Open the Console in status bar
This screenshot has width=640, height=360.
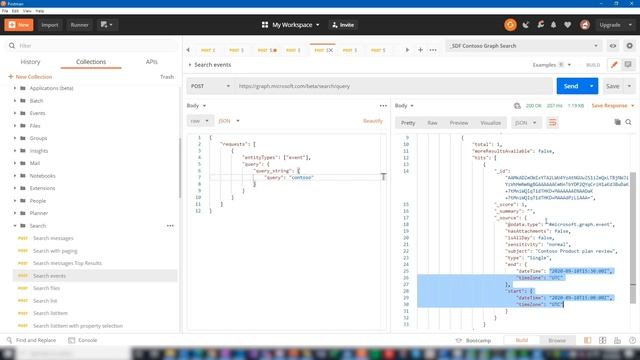(83, 340)
